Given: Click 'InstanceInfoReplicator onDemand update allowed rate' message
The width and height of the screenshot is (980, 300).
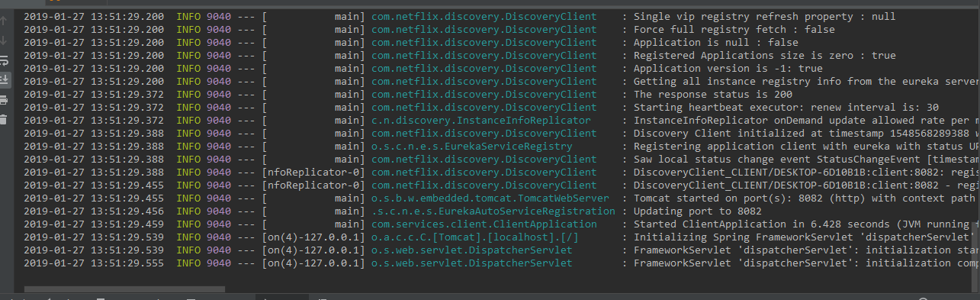Looking at the screenshot, I should coord(807,120).
